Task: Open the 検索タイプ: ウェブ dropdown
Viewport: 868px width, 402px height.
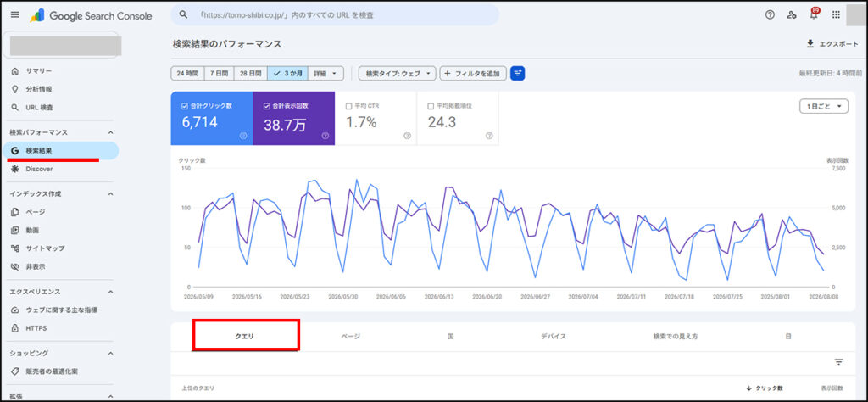Action: click(397, 73)
